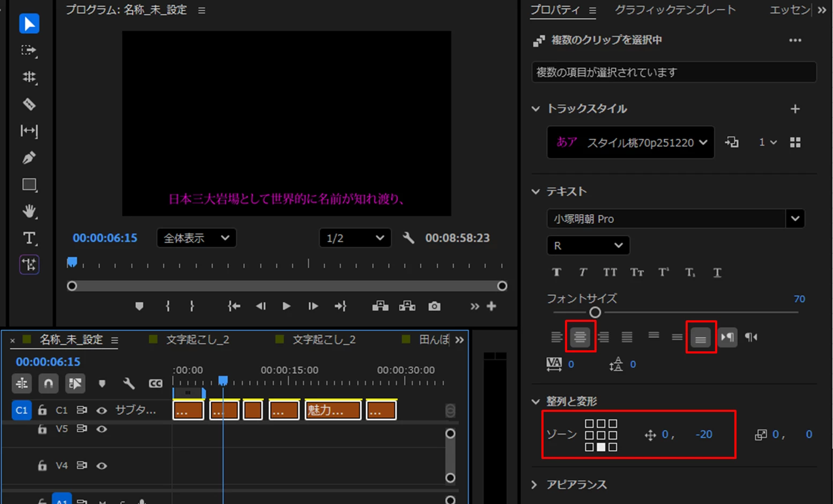
Task: Switch to the 文字起こし_2 sequence tab after 名称_未_設定
Action: point(197,340)
